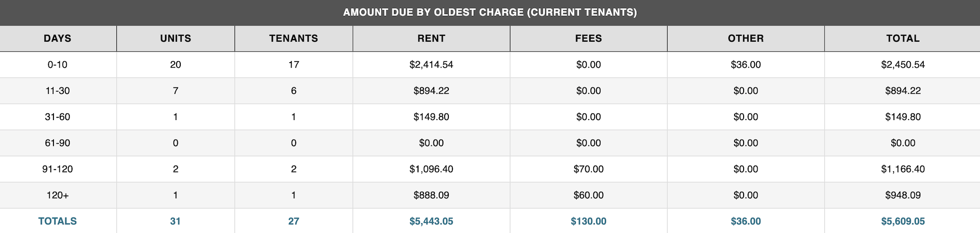Click the $2,414.54 rent amount
The width and height of the screenshot is (980, 233).
(x=431, y=65)
